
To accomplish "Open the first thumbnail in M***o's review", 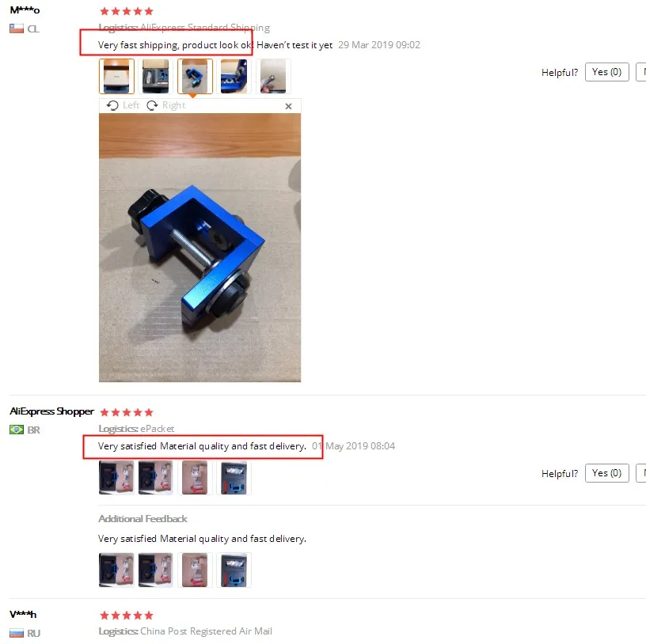I will (x=116, y=76).
